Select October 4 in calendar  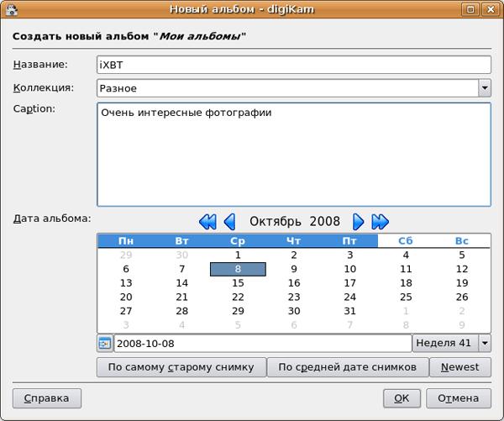406,255
